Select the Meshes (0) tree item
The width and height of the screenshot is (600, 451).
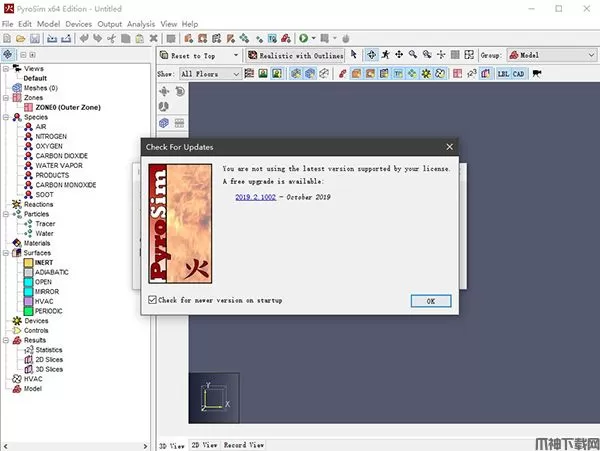(41, 88)
